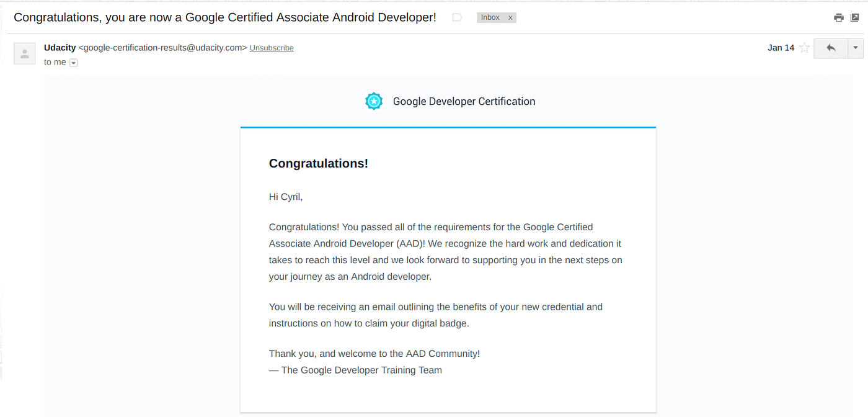Click the sender address google-certification-results@udacity.com

click(x=163, y=48)
